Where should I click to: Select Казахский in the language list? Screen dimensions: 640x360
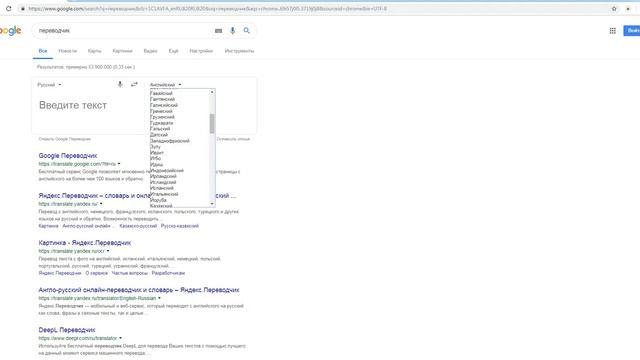point(161,206)
